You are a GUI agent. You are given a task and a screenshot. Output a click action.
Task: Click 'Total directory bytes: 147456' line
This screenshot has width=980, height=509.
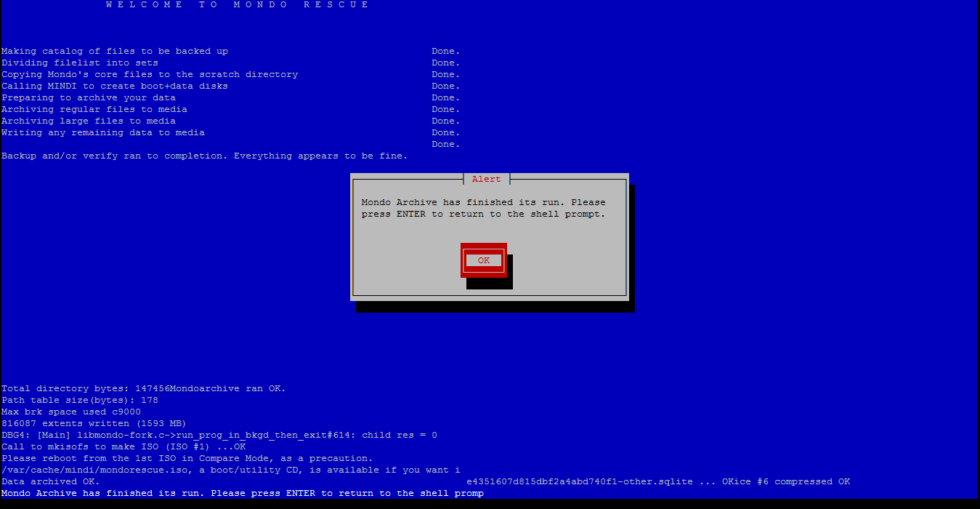pos(144,388)
